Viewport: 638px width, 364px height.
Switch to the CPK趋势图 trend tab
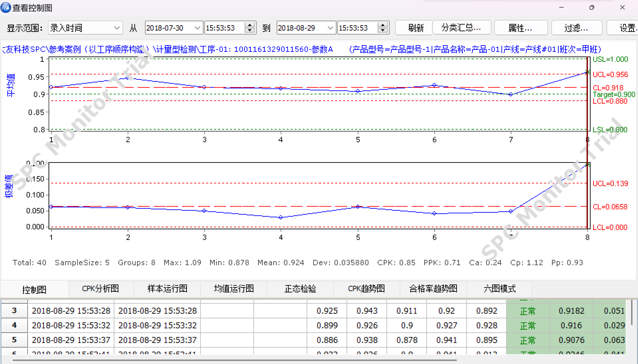(x=366, y=289)
